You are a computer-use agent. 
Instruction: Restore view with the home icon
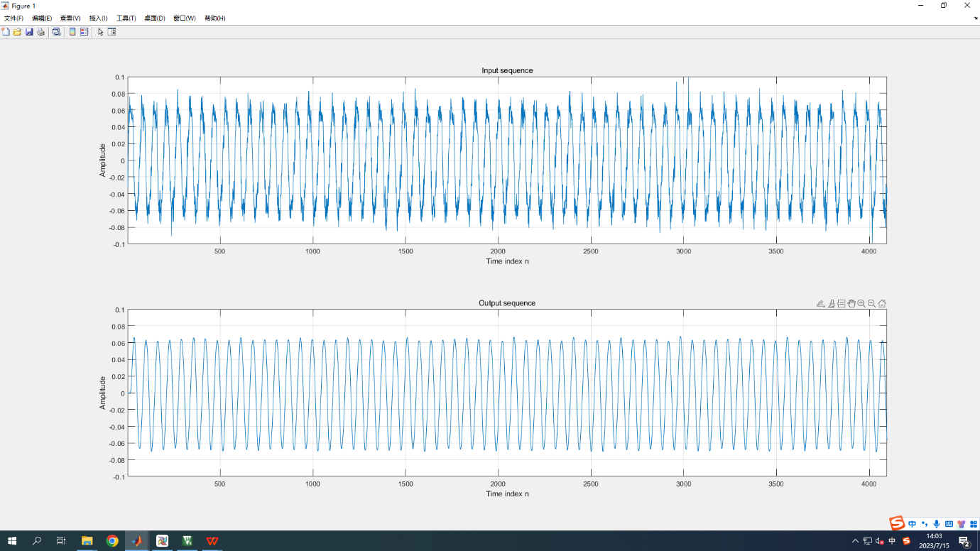(882, 304)
